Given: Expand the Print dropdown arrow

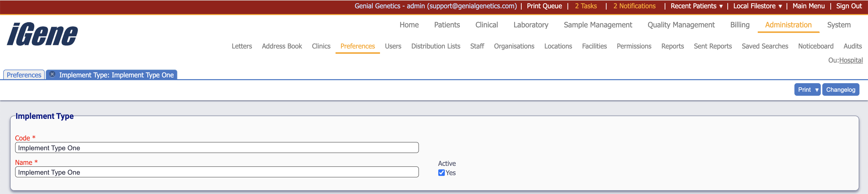Looking at the screenshot, I should (817, 90).
